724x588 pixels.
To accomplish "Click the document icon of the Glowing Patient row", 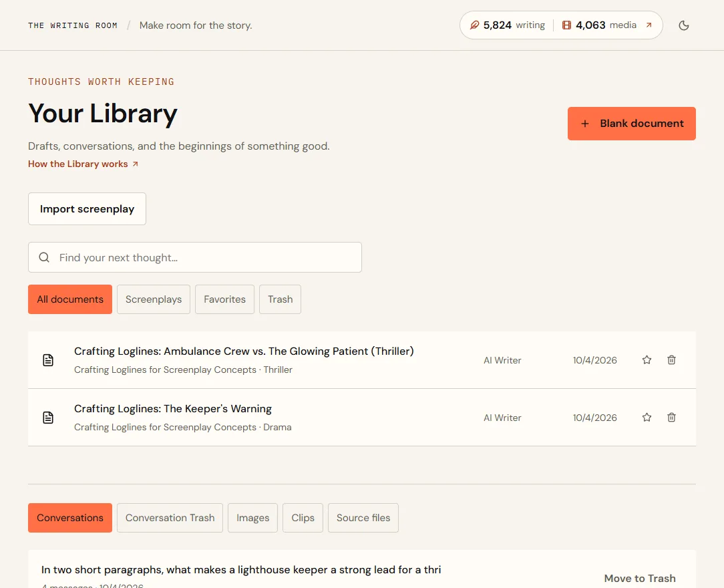I will coord(48,360).
